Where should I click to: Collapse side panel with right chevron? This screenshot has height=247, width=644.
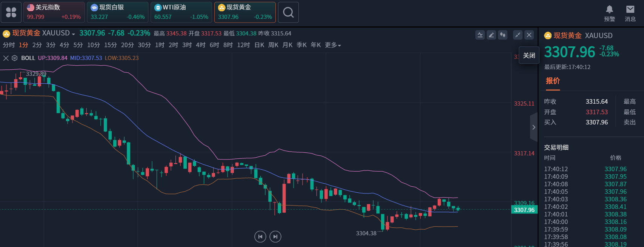[533, 127]
